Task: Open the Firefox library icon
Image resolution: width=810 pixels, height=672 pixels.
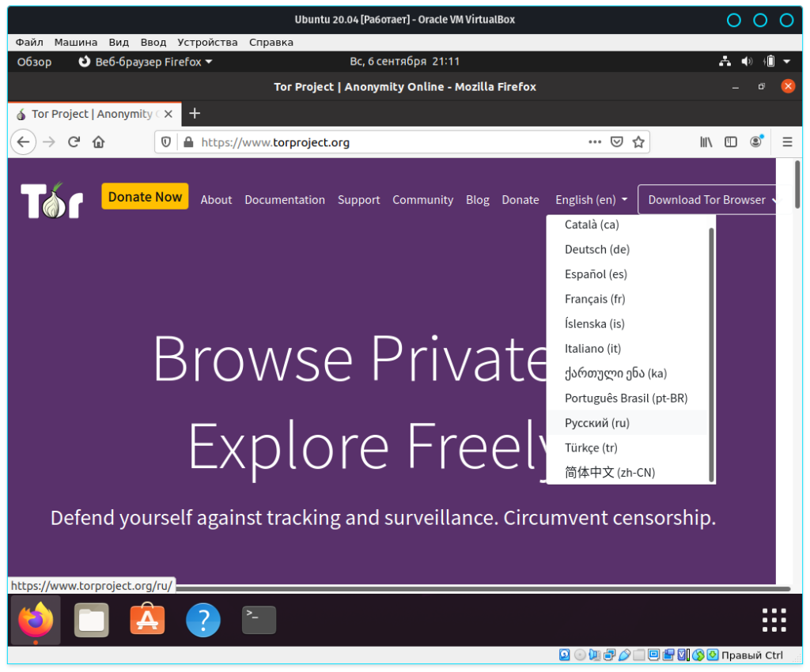Action: [706, 142]
